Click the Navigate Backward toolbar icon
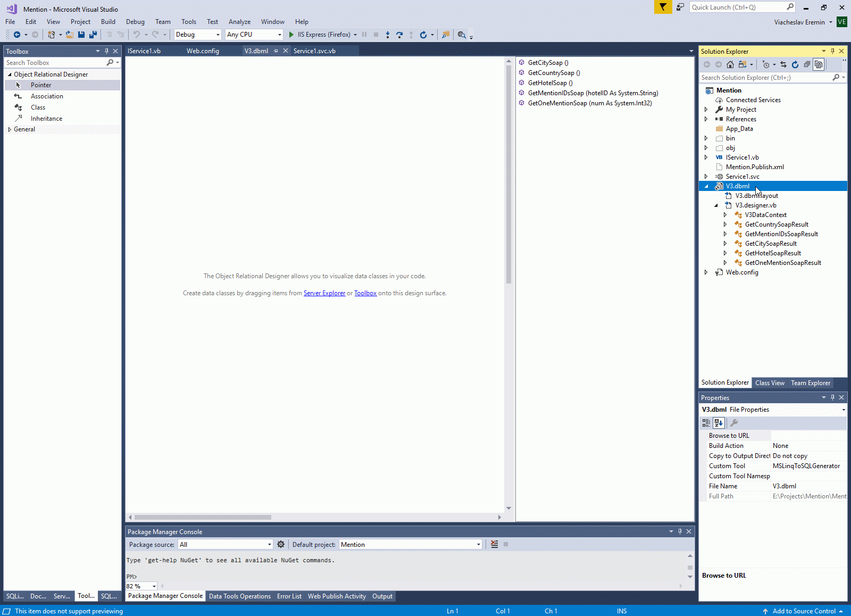Image resolution: width=851 pixels, height=616 pixels. tap(17, 35)
